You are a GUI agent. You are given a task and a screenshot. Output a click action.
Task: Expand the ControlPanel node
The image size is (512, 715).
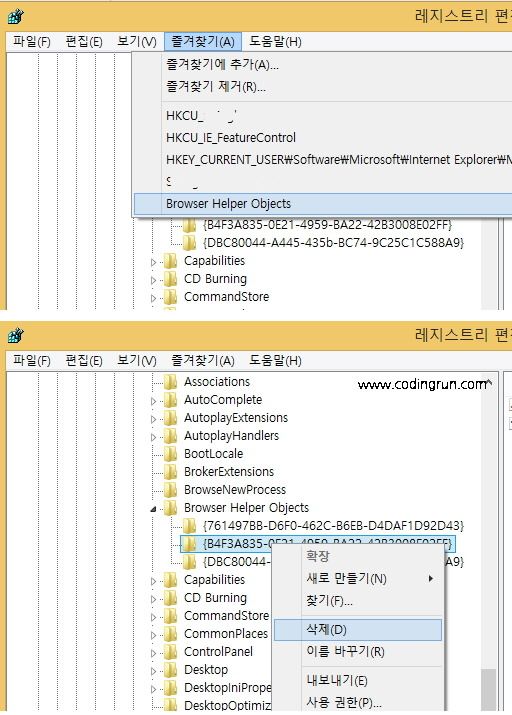(x=154, y=653)
